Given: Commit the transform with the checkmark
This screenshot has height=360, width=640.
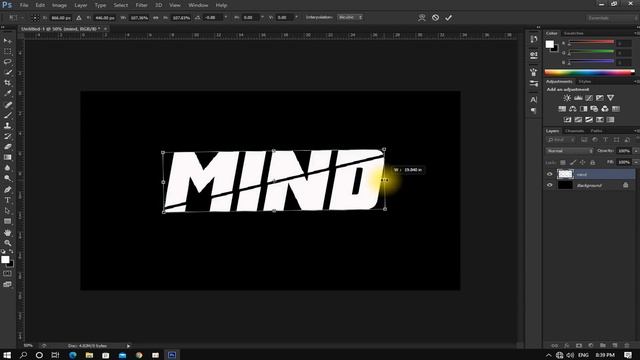Looking at the screenshot, I should [449, 18].
